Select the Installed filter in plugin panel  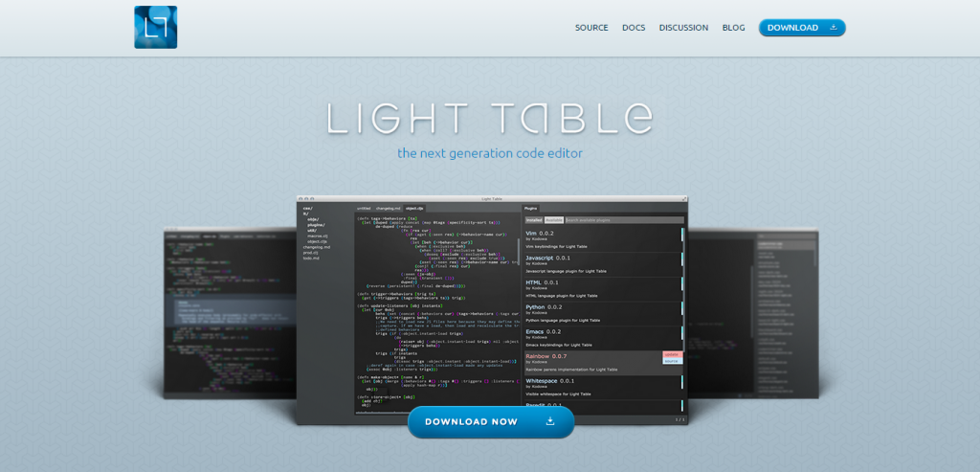534,220
